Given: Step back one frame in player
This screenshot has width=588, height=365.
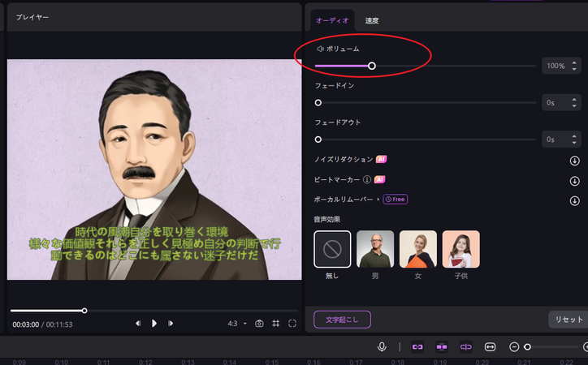Looking at the screenshot, I should click(x=138, y=324).
